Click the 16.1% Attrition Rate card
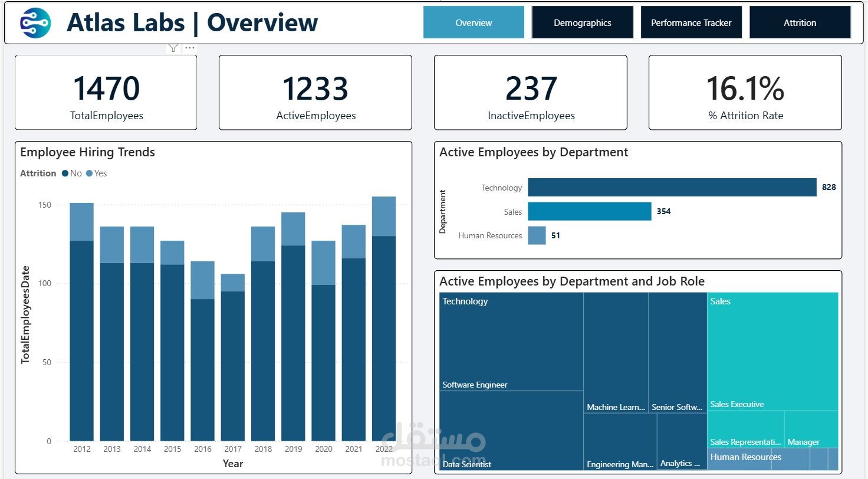 [745, 92]
